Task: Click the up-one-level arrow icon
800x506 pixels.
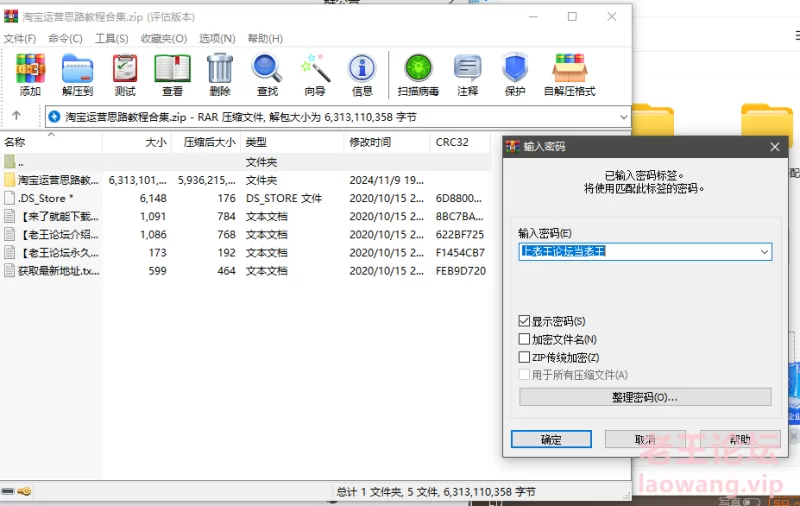Action: pyautogui.click(x=16, y=116)
